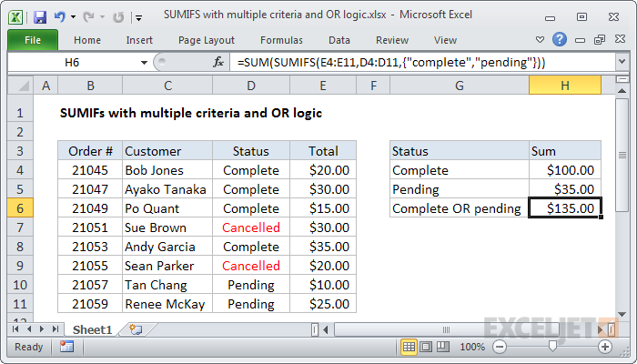Click the macro recording icon in status bar
The width and height of the screenshot is (637, 364).
[66, 347]
